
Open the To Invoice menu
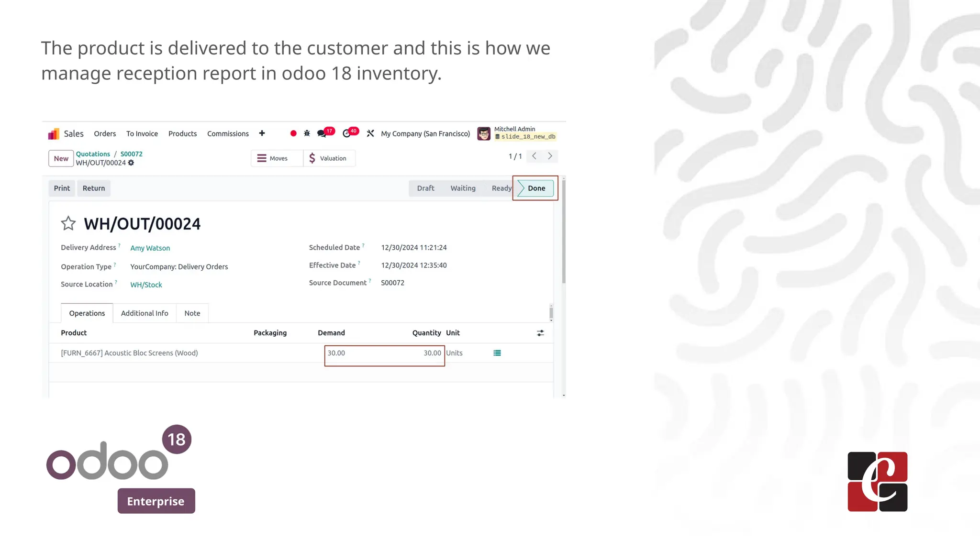(142, 134)
